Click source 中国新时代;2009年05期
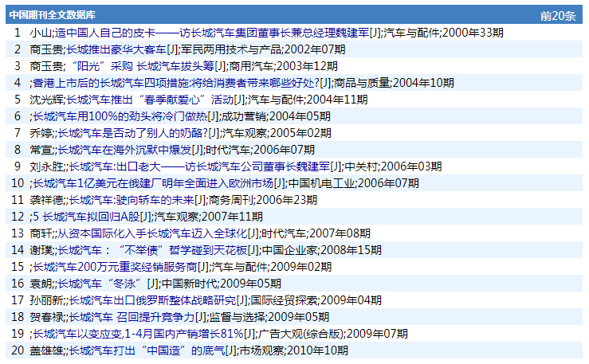Viewport: 589px width, 364px height. coord(221,284)
